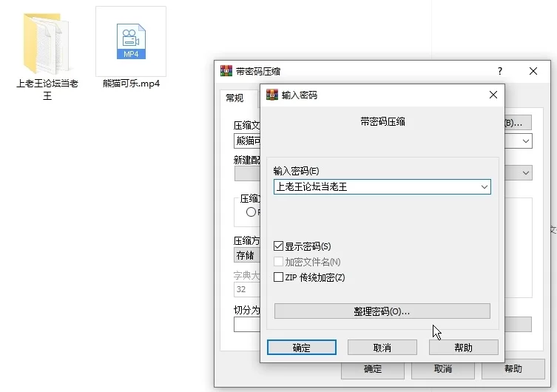Close the 输入密码 dialog
The width and height of the screenshot is (557, 392).
pyautogui.click(x=493, y=95)
